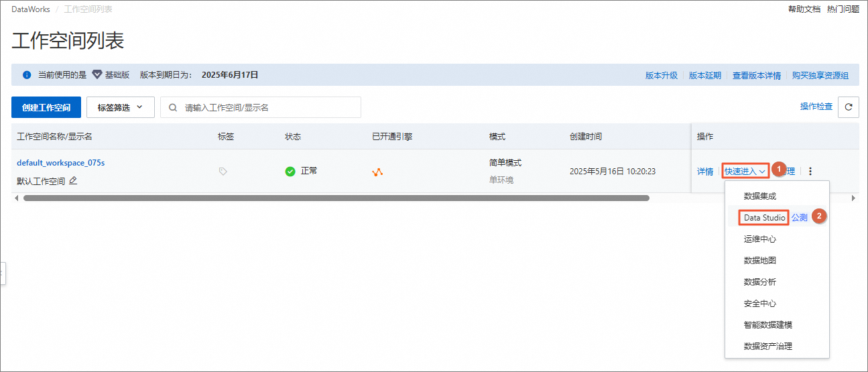Click the 2025年6月17日 expiry date text
This screenshot has width=868, height=372.
point(230,75)
